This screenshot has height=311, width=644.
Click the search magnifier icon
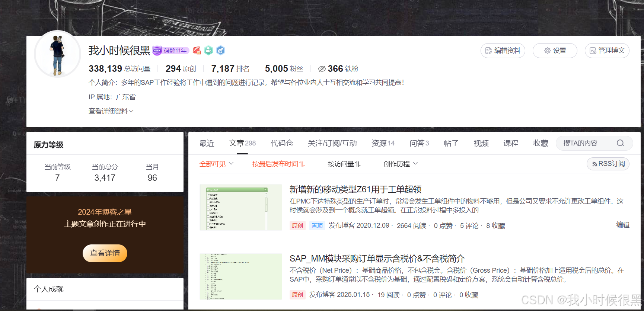(x=620, y=143)
